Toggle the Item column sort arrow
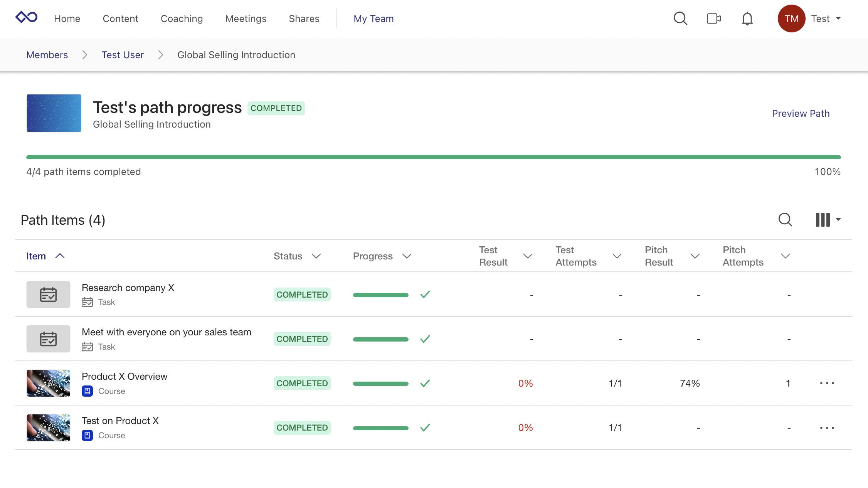 click(60, 256)
